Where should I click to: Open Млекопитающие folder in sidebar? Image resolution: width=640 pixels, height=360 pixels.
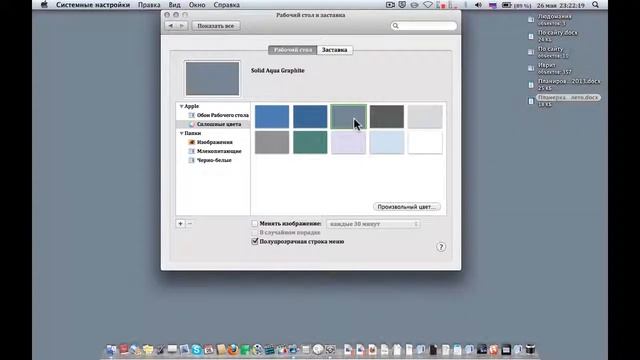(x=215, y=151)
